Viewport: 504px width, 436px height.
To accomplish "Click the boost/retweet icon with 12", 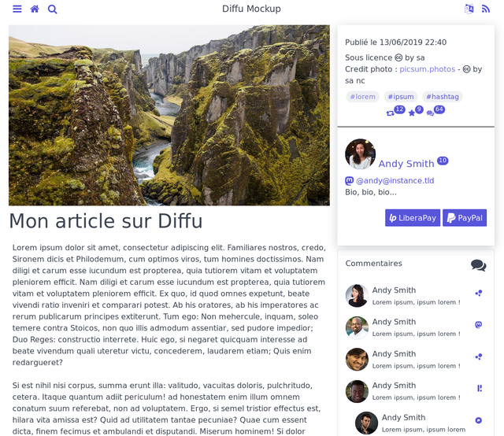I will point(390,113).
